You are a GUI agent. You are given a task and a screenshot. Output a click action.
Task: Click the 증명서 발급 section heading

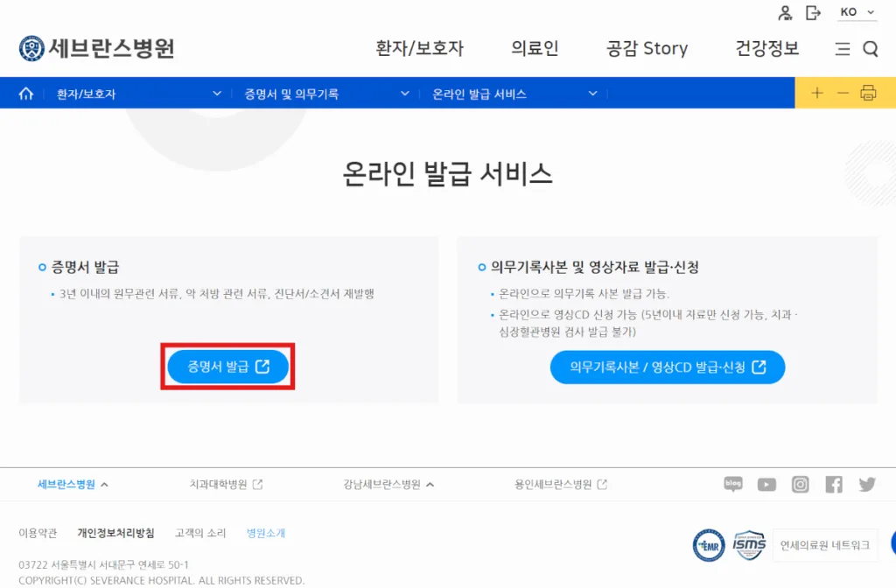pos(85,267)
